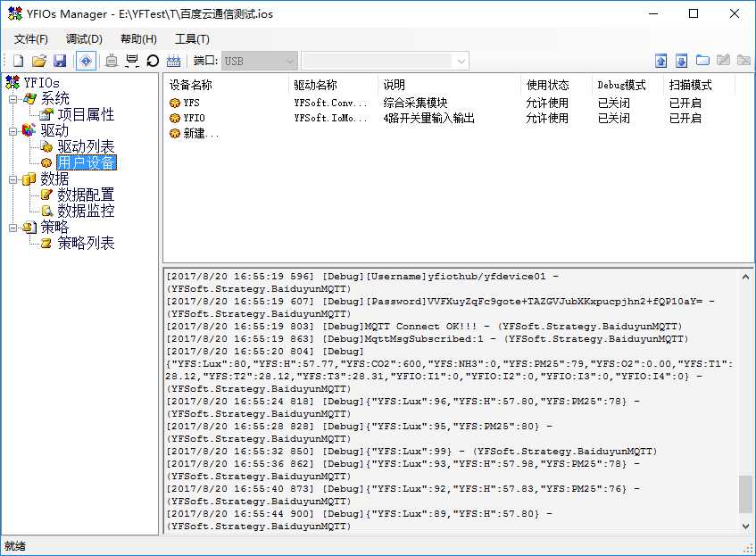This screenshot has width=756, height=556.
Task: Select 驱动 folder in the tree
Action: (x=54, y=130)
